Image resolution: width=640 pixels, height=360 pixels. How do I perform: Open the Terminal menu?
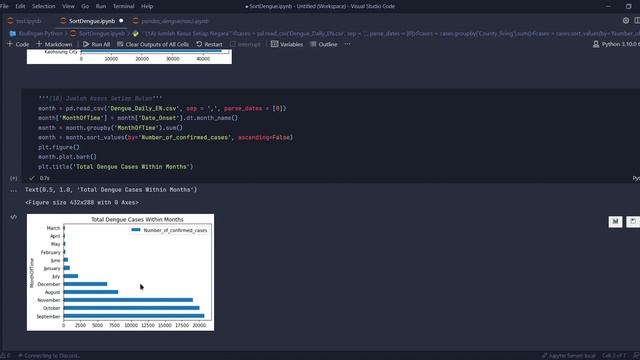pyautogui.click(x=123, y=6)
